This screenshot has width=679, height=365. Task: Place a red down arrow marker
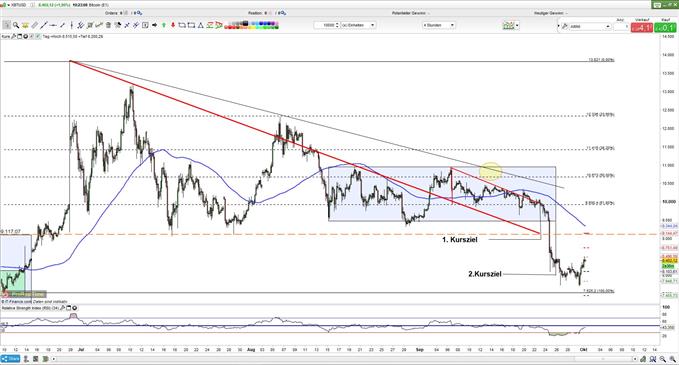173,25
